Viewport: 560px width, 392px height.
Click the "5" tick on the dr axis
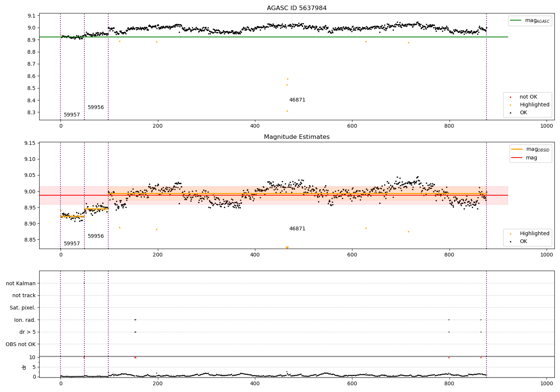pos(34,367)
